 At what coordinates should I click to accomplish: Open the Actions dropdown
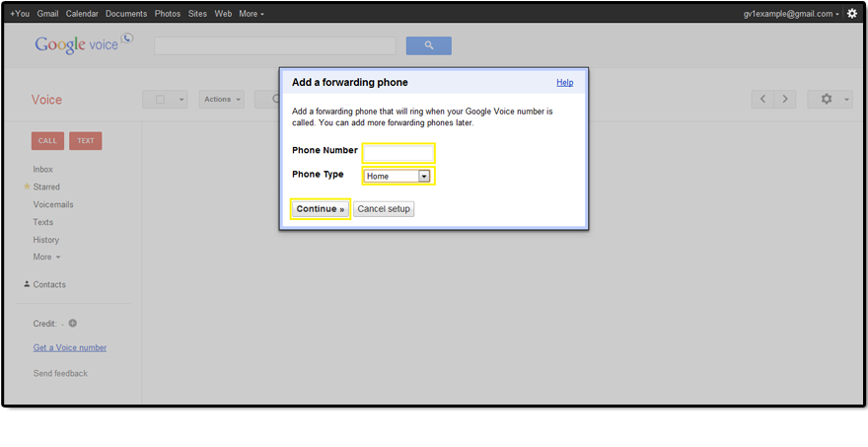click(x=222, y=99)
